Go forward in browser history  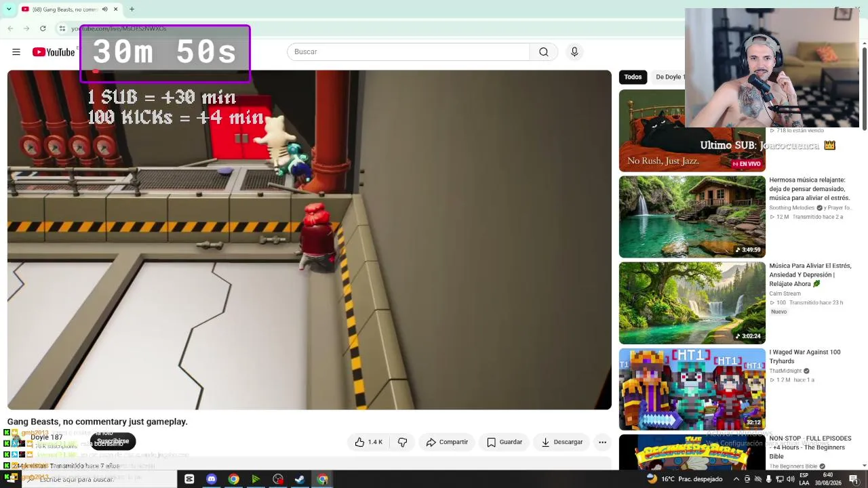click(x=26, y=28)
